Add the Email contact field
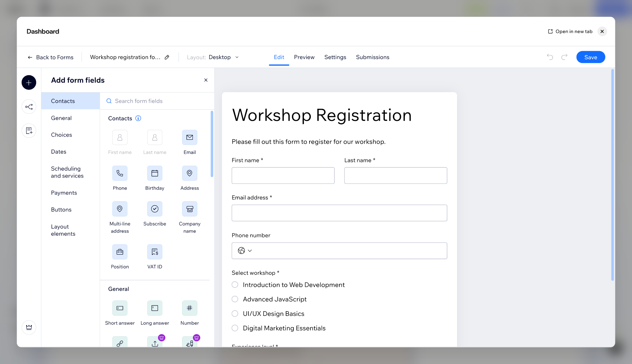The width and height of the screenshot is (632, 364). 189,138
